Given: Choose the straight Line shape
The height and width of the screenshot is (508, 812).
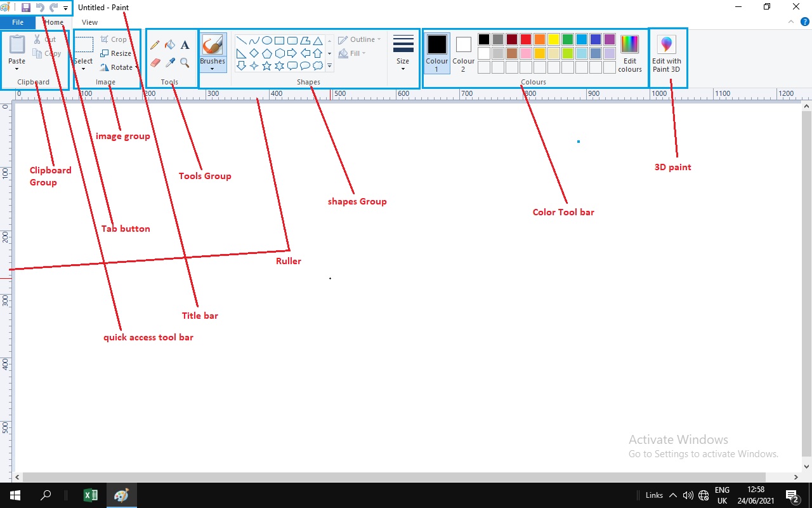Looking at the screenshot, I should [x=241, y=41].
